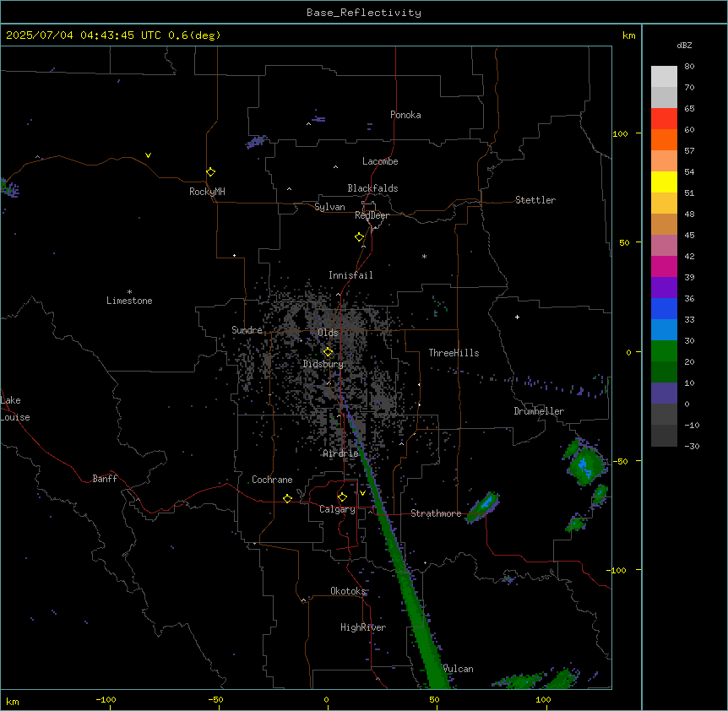The width and height of the screenshot is (728, 711).
Task: Click the yellow diamond marker near RockyMH
Action: [210, 172]
